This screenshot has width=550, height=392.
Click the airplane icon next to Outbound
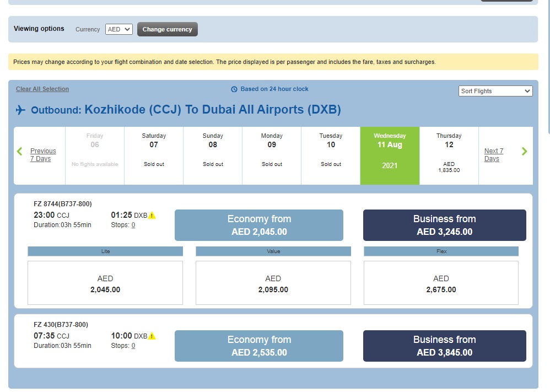click(x=21, y=110)
